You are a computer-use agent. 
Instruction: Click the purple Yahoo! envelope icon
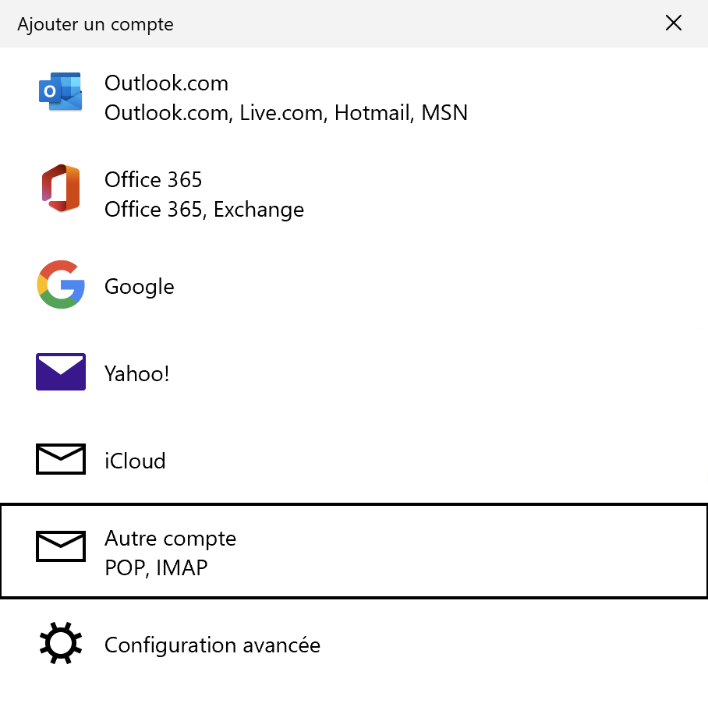click(x=61, y=372)
